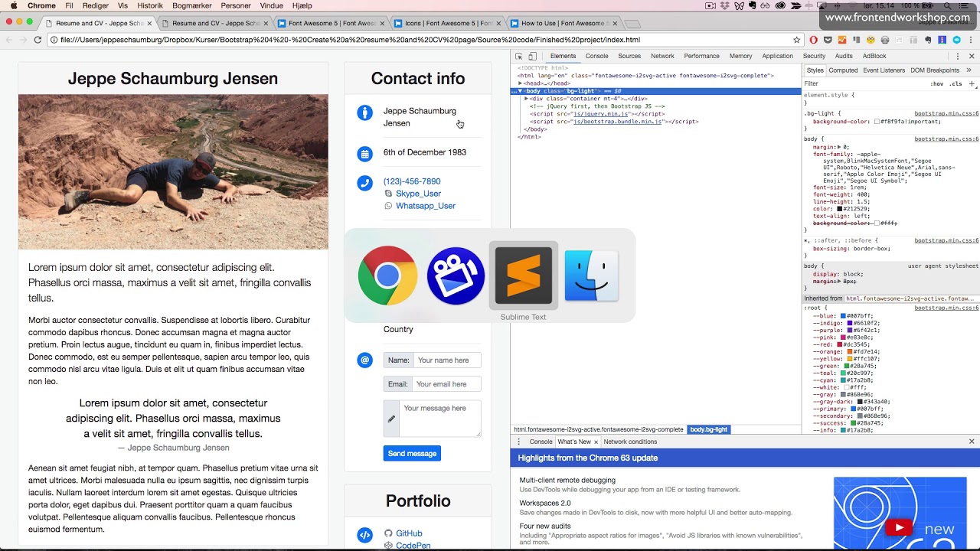Click the (123)-456-7890 phone link
The image size is (980, 551).
coord(412,181)
